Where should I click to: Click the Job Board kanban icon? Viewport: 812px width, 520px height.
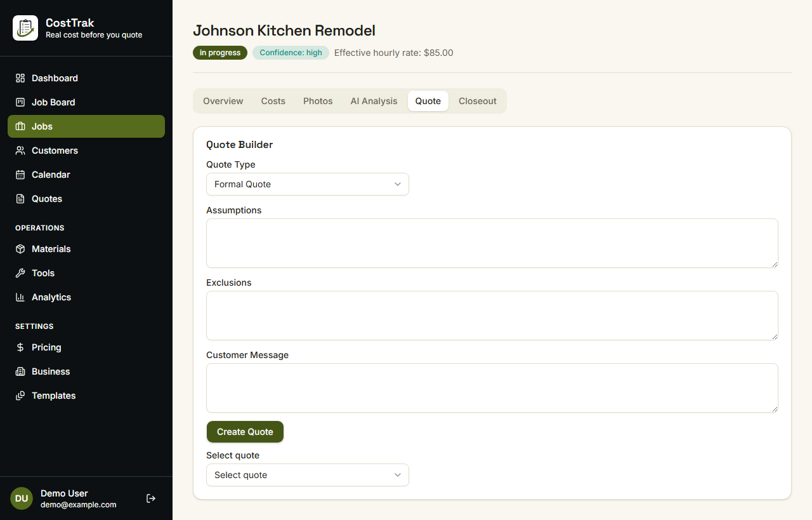point(20,102)
